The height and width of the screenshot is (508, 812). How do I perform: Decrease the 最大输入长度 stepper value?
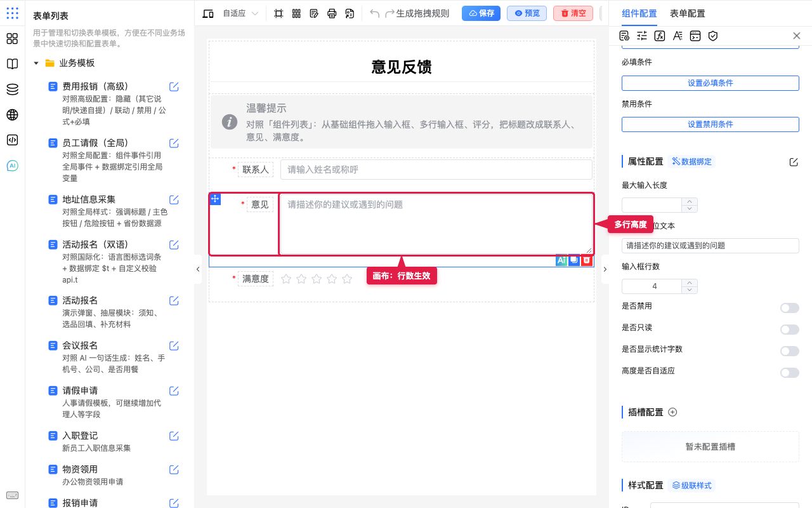[x=690, y=209]
